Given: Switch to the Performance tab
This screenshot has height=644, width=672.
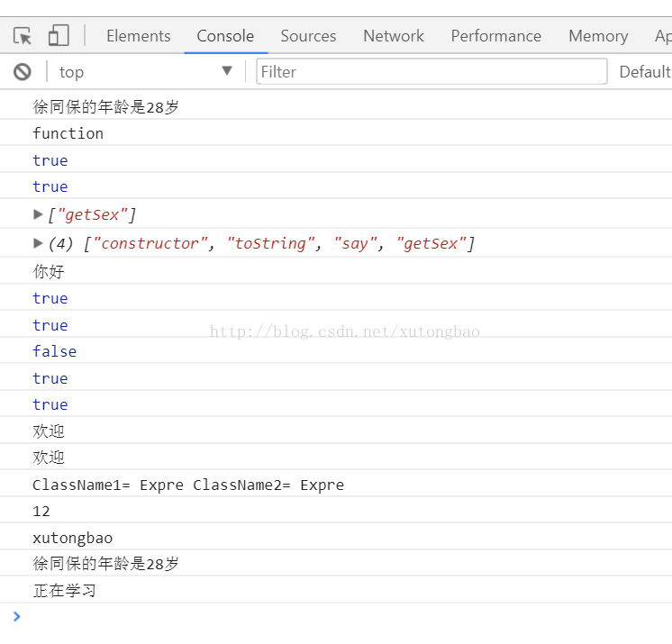Looking at the screenshot, I should [495, 36].
